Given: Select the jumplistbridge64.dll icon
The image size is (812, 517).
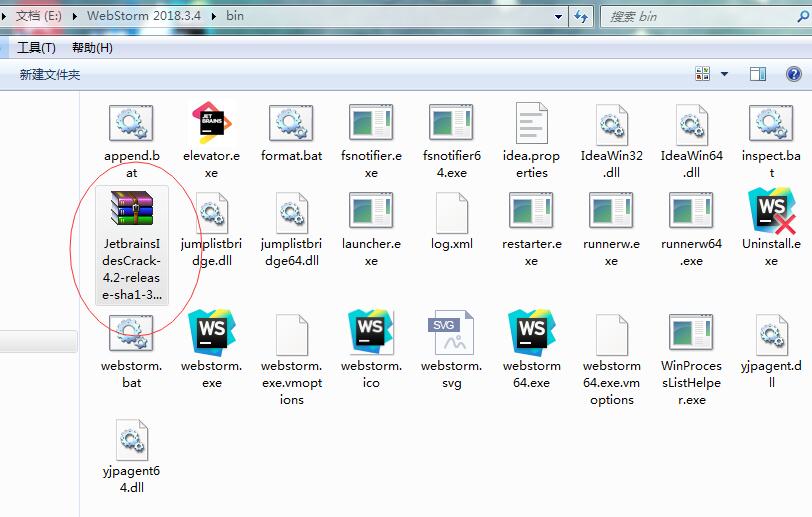Looking at the screenshot, I should [292, 212].
